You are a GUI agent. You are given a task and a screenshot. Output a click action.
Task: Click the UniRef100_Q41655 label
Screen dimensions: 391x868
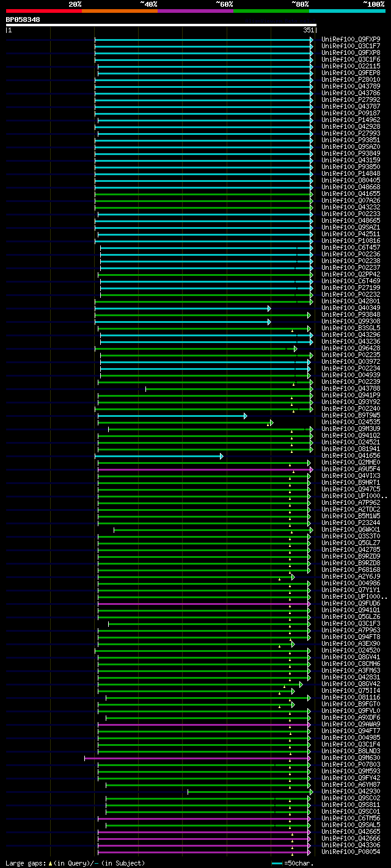pos(351,194)
